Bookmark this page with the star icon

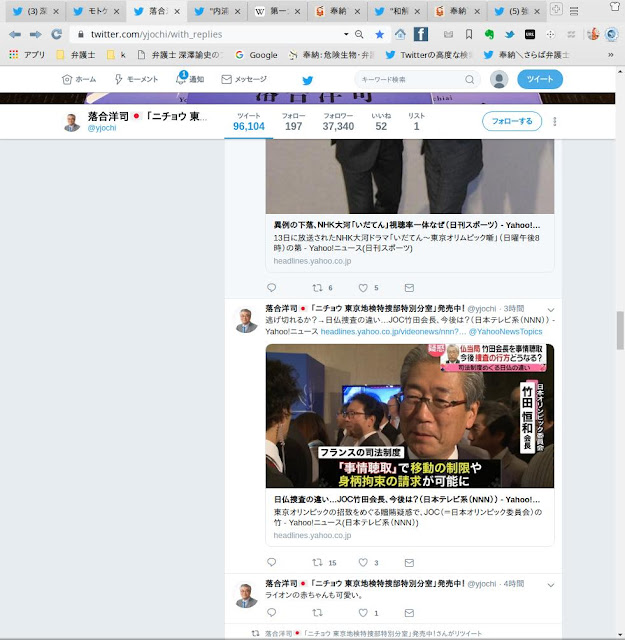coord(380,35)
